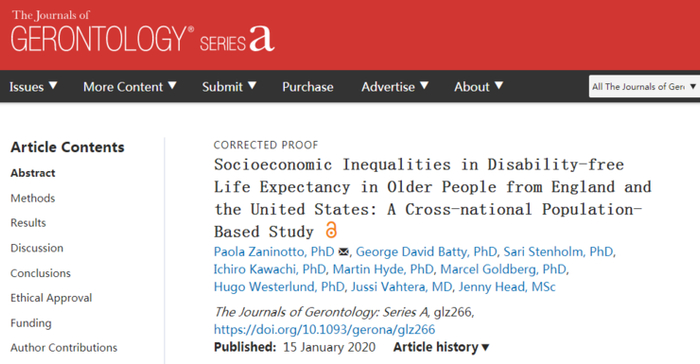Screen dimensions: 700x364
Task: Open the More Content dropdown
Action: coord(130,86)
